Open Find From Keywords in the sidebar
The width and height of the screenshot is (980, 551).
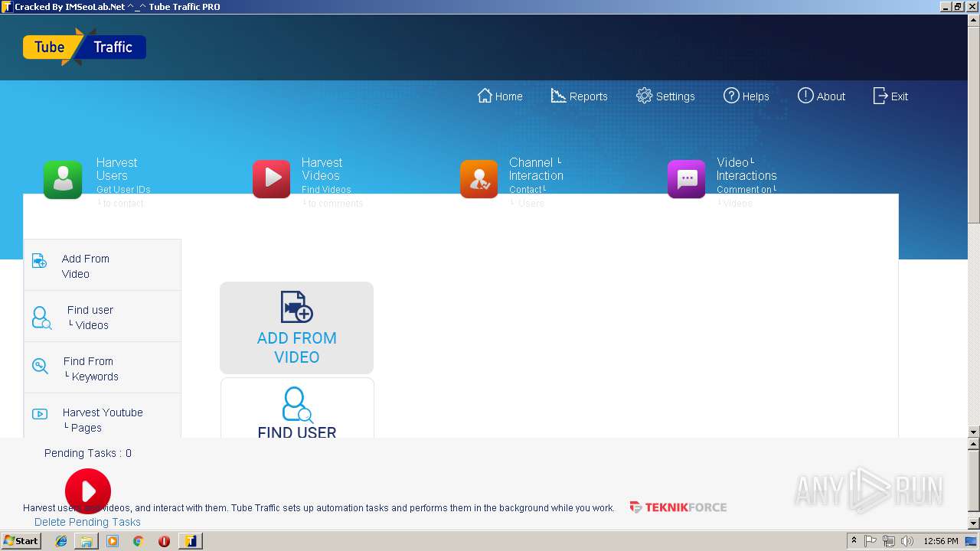103,368
